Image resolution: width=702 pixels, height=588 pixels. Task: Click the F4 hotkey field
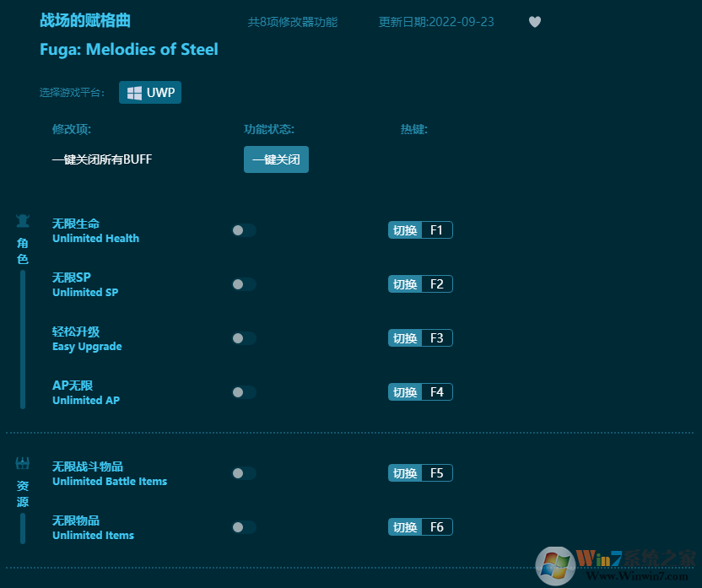click(437, 392)
